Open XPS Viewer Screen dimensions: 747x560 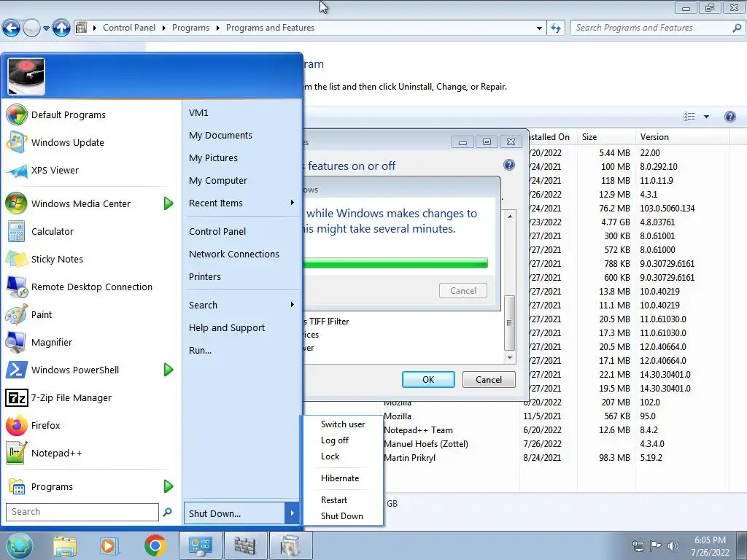[55, 170]
